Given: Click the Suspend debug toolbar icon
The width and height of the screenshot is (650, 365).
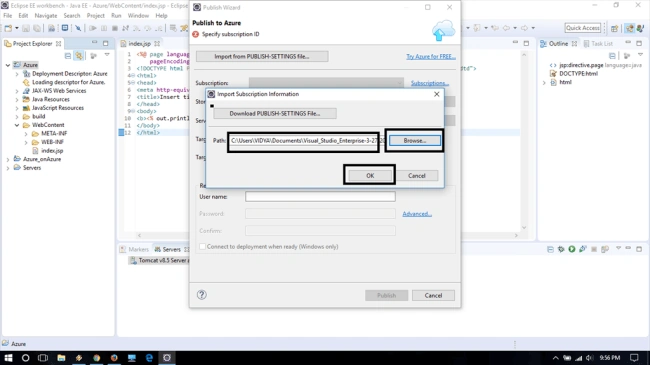Looking at the screenshot, I should tap(104, 28).
